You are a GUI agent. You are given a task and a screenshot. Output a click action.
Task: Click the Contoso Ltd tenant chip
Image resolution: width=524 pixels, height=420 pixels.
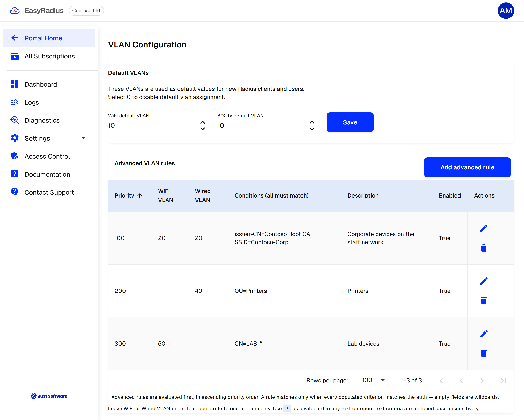pyautogui.click(x=86, y=11)
